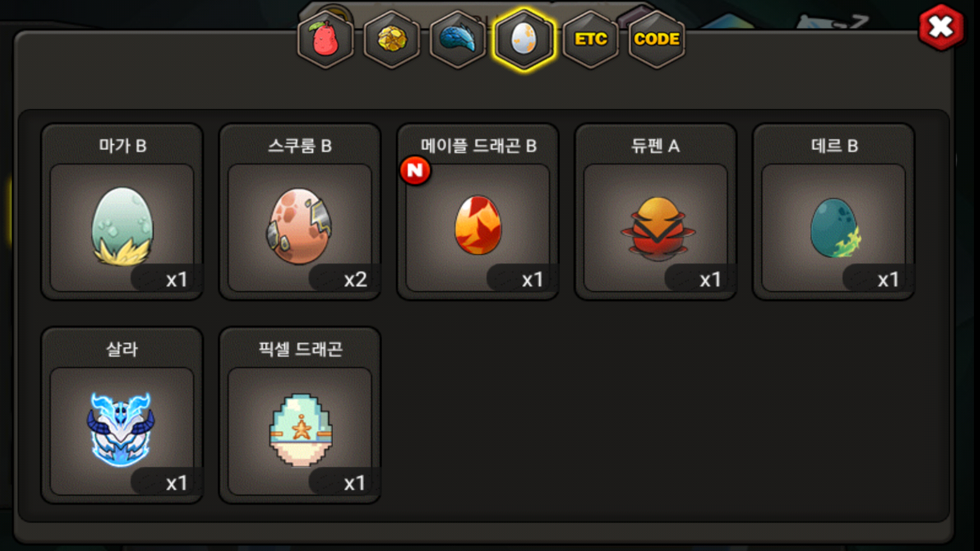Select the blue dragon scale tab
Screen dimensions: 980x551
click(457, 39)
